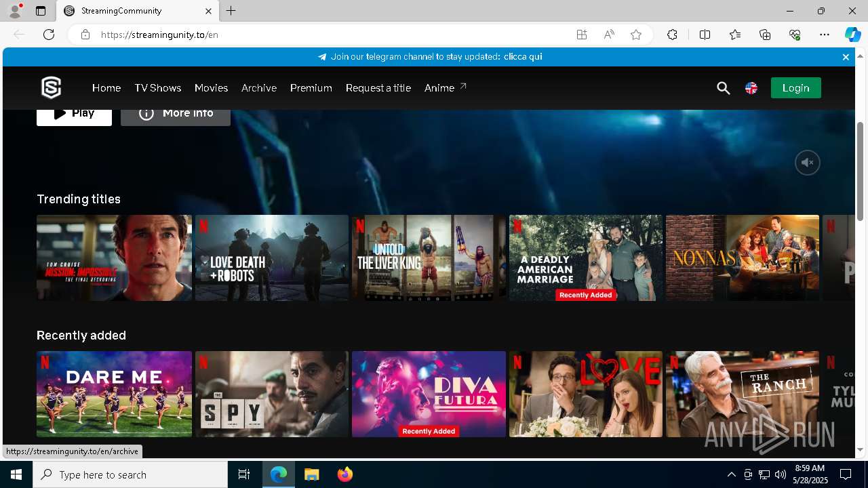
Task: Open the site search magnifier icon
Action: tap(723, 88)
